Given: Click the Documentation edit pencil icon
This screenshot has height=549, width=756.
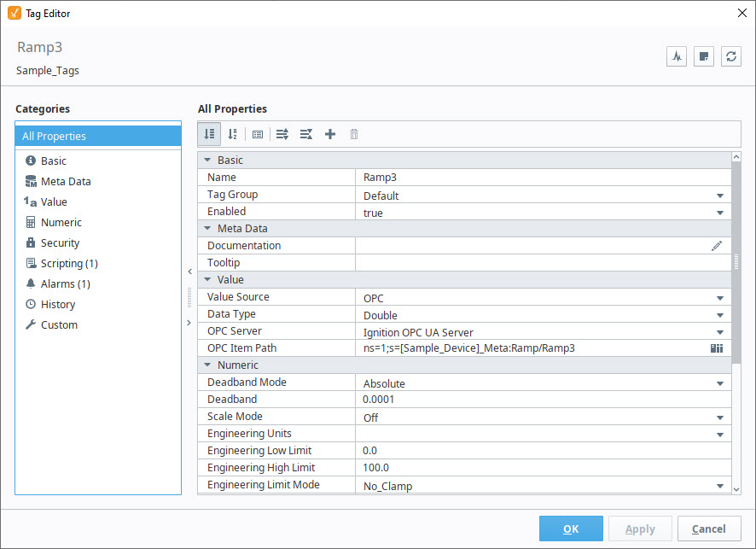Looking at the screenshot, I should (x=717, y=246).
